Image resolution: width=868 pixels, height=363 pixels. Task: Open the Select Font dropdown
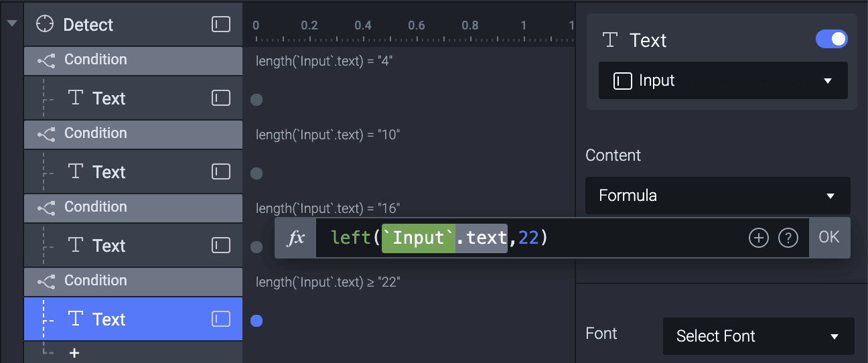click(759, 336)
